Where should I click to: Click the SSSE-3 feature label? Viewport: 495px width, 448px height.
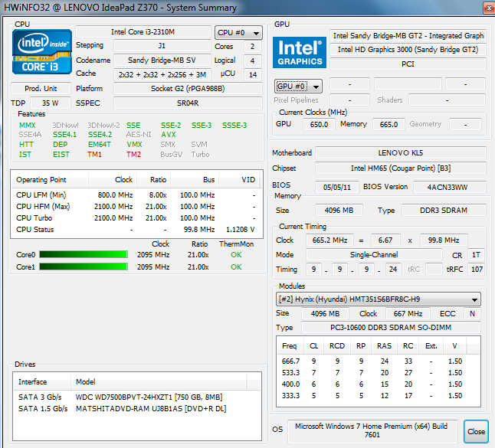tap(234, 126)
